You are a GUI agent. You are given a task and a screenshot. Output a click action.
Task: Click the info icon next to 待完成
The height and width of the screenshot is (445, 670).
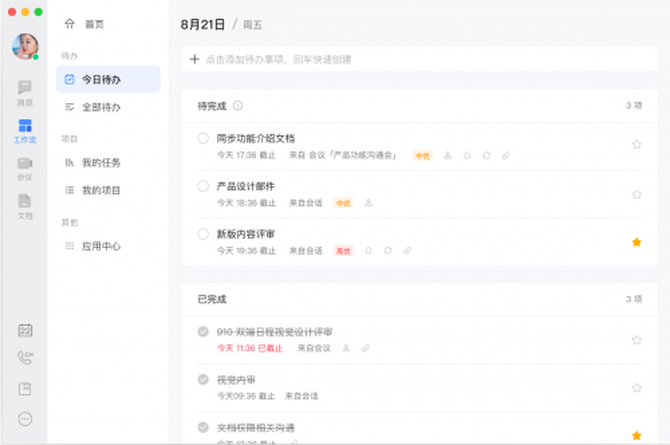pyautogui.click(x=238, y=105)
